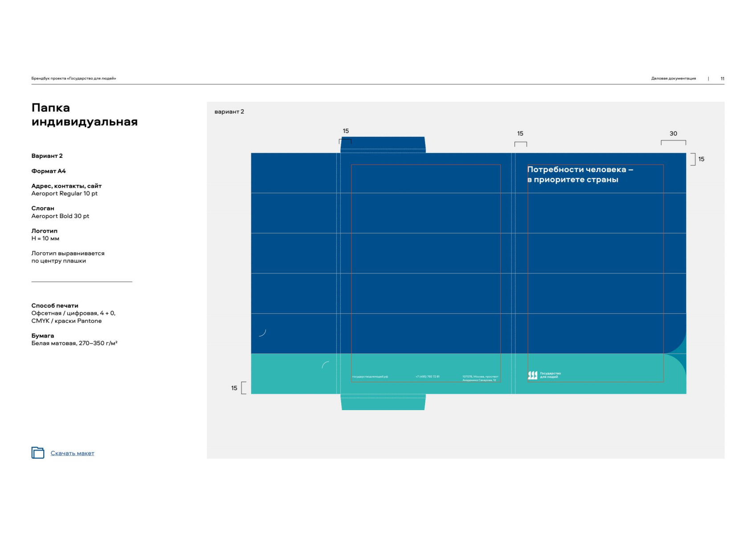
Task: Open the Скачать макет download link
Action: pyautogui.click(x=72, y=453)
